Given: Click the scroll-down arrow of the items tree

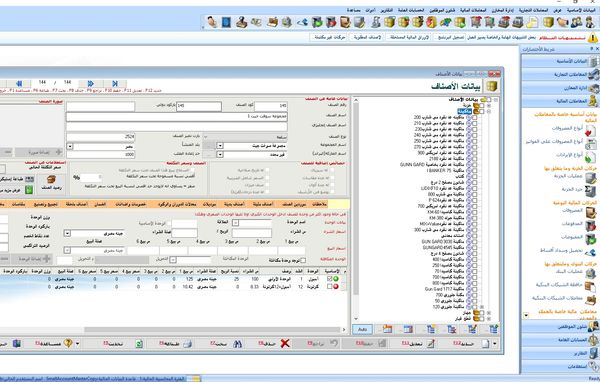Looking at the screenshot, I should [x=356, y=318].
